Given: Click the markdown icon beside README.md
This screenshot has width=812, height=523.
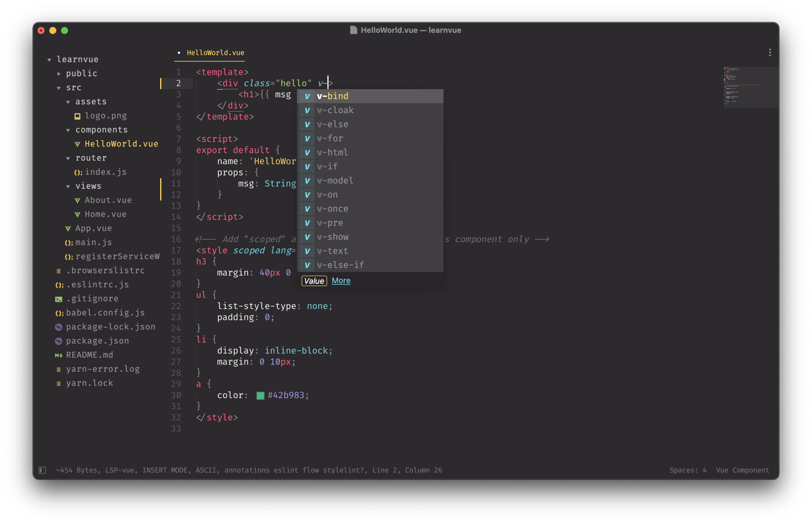Looking at the screenshot, I should [58, 355].
